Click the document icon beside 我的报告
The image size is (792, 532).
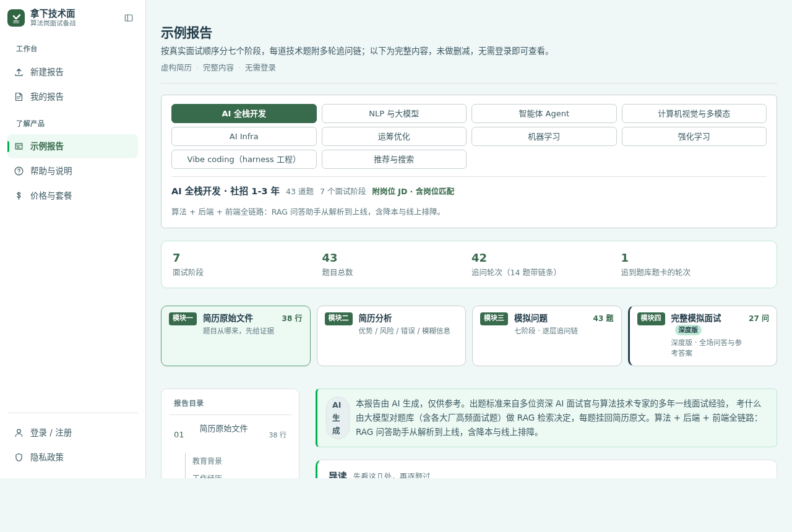(19, 97)
